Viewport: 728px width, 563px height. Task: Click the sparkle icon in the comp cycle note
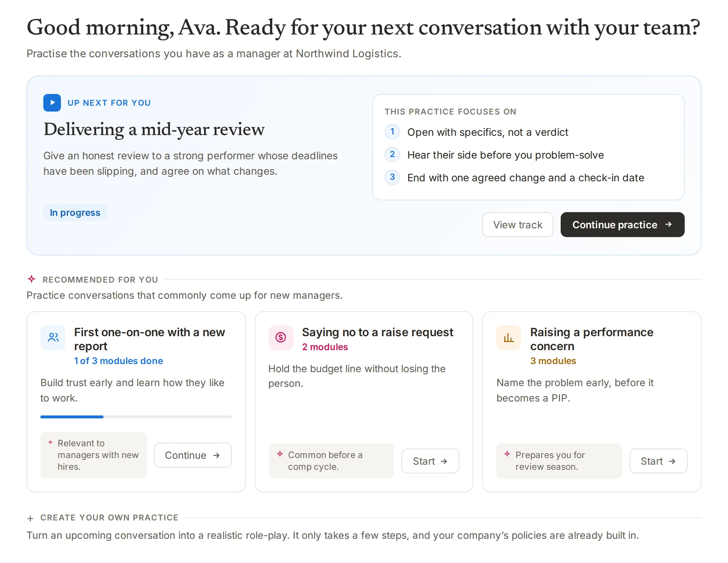280,454
